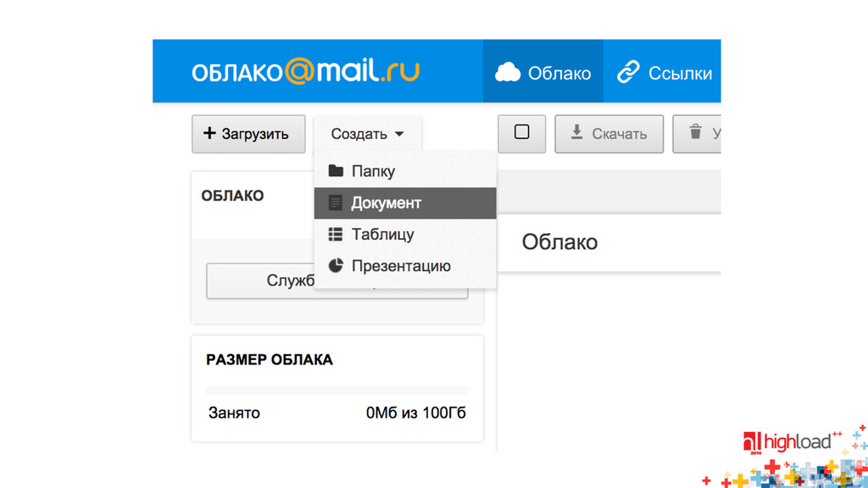868x488 pixels.
Task: Click the 0Мб из 100Гб storage value
Action: [x=415, y=413]
